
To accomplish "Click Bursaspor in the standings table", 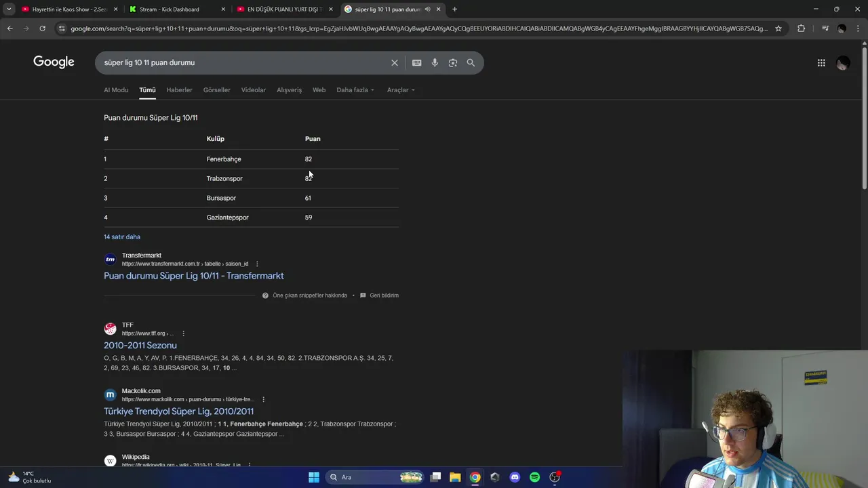I will tap(221, 198).
